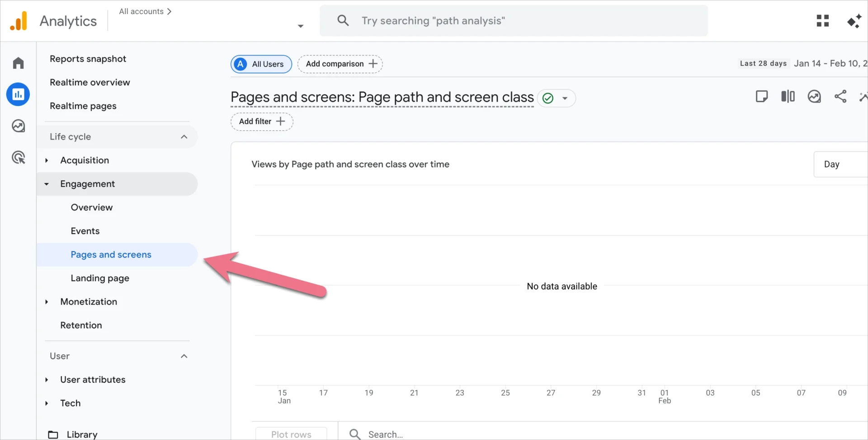Open the account switcher dropdown caret
The width and height of the screenshot is (868, 440).
click(x=300, y=26)
